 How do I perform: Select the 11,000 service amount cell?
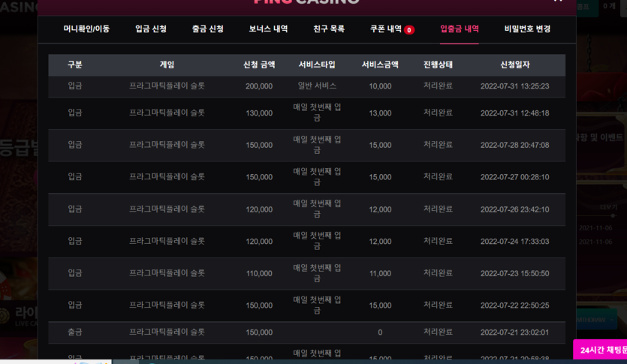tap(380, 274)
